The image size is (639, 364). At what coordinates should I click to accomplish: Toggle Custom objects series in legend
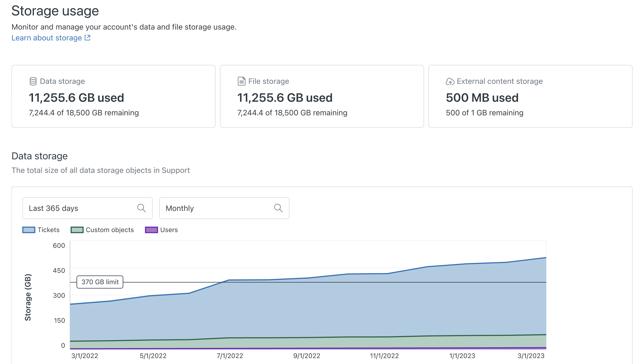click(109, 230)
